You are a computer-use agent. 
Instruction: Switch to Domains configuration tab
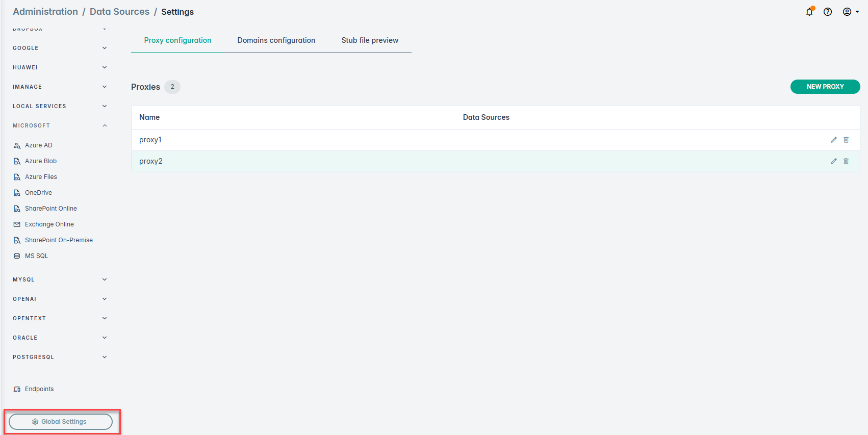pos(276,40)
